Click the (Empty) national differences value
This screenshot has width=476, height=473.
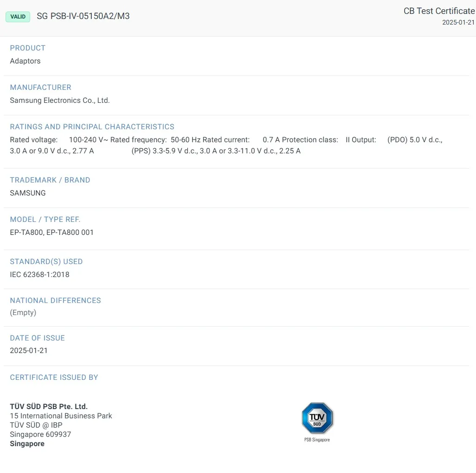[23, 313]
